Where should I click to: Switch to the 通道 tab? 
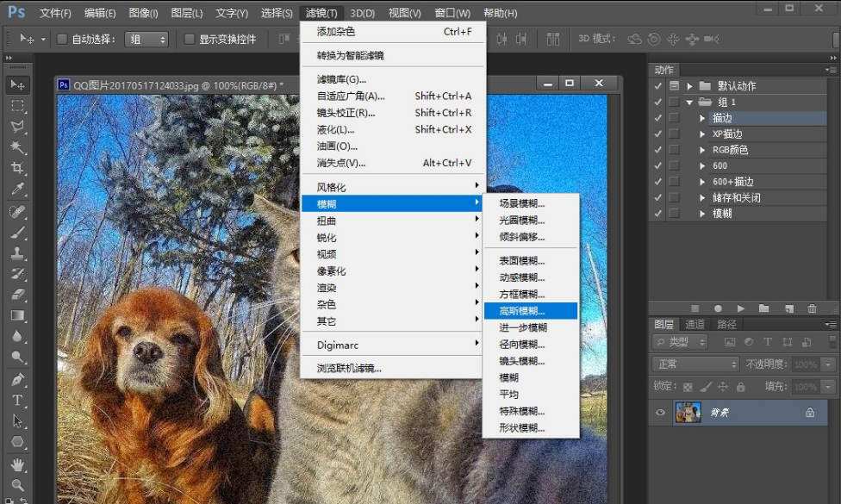[695, 325]
